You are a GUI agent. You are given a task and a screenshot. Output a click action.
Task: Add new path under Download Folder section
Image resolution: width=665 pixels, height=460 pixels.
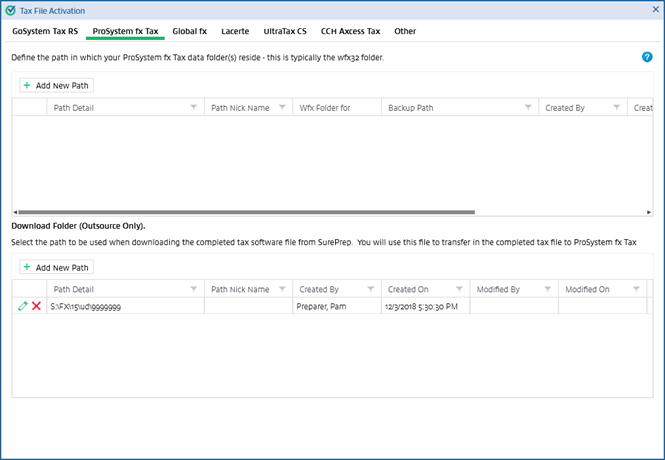coord(56,267)
